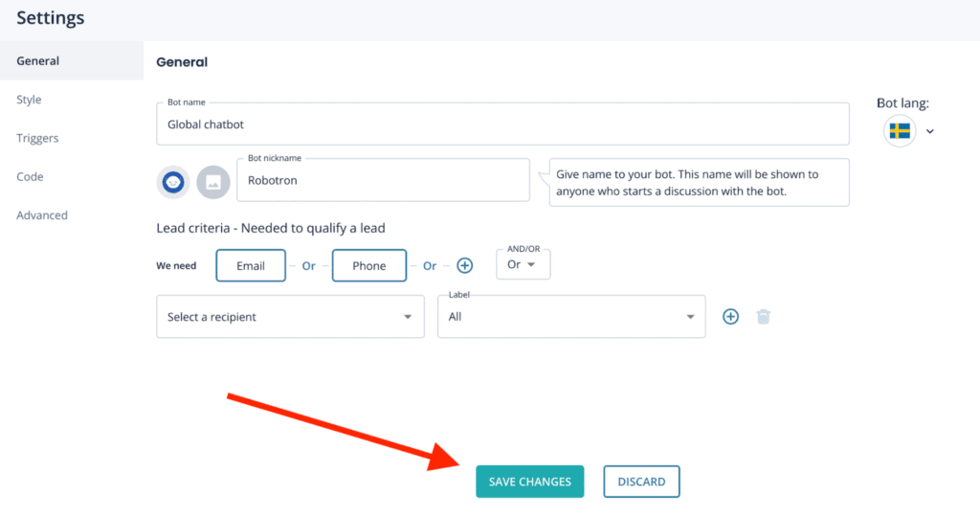Click the image upload avatar icon
Viewport: 980px width, 517px height.
coord(213,181)
